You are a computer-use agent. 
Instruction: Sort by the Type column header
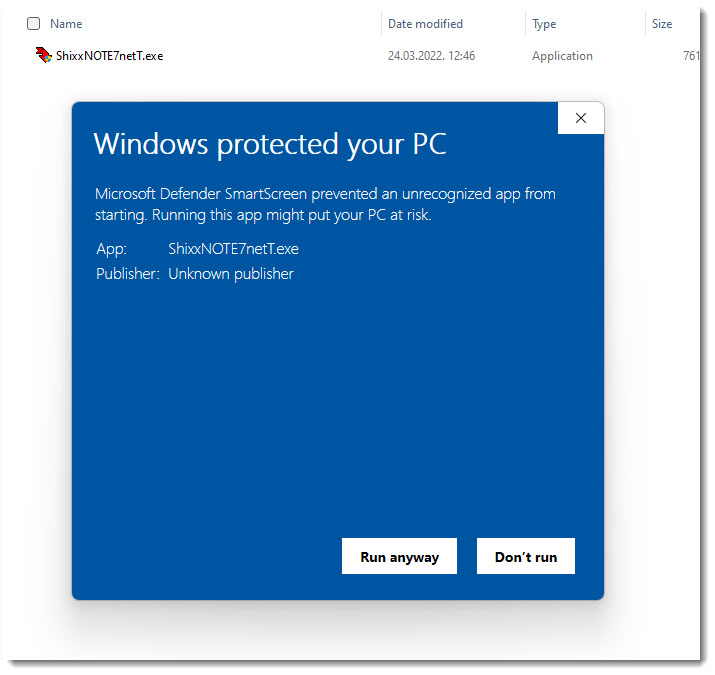[x=544, y=24]
